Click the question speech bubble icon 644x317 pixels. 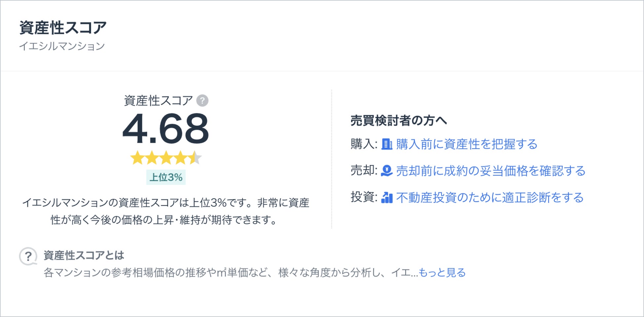click(x=28, y=256)
